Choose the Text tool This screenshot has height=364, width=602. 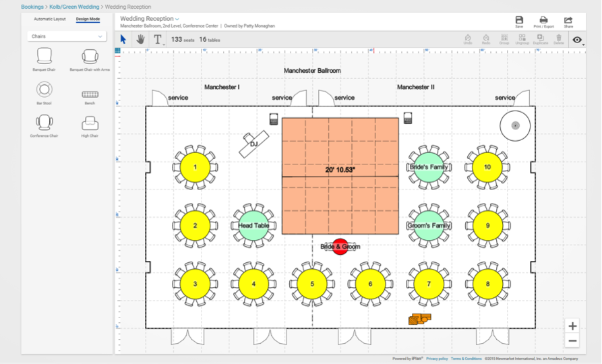[158, 39]
